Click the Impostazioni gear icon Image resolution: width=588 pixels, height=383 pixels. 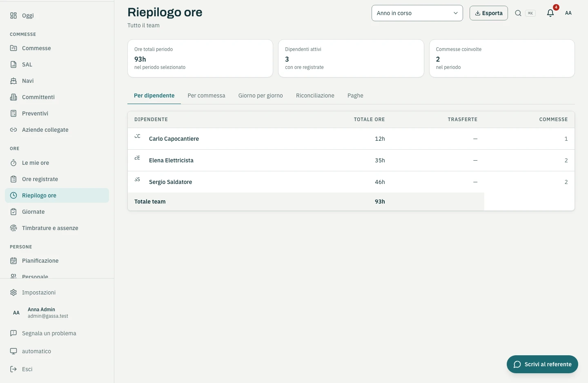pos(13,292)
